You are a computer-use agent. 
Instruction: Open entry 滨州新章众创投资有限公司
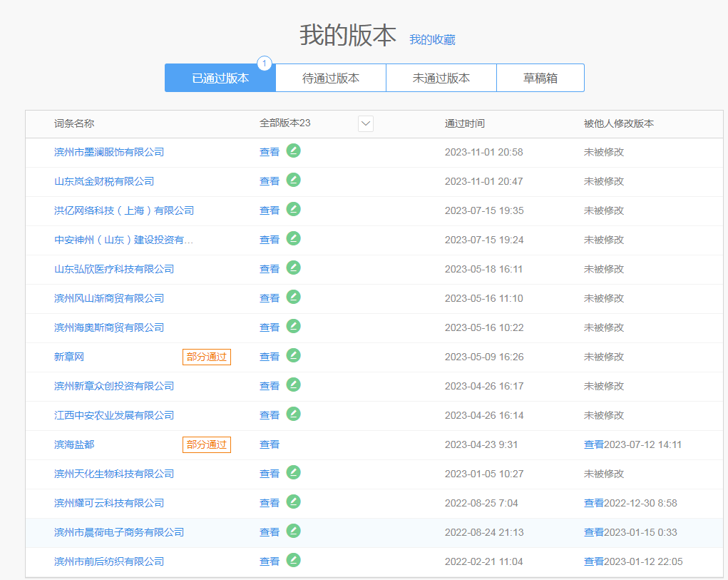pos(114,387)
